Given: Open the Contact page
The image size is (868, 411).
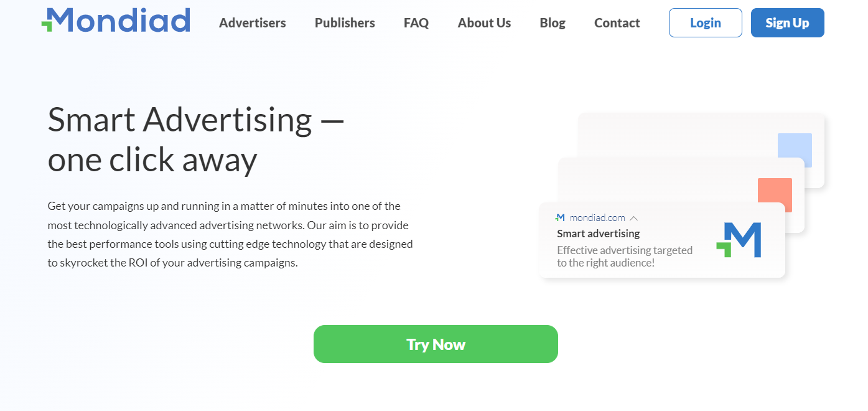Looking at the screenshot, I should (617, 23).
